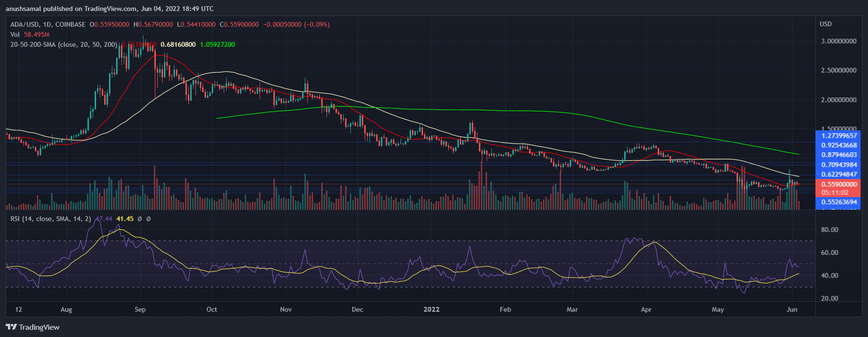
Task: Click the Jun date on time axis
Action: tap(792, 309)
